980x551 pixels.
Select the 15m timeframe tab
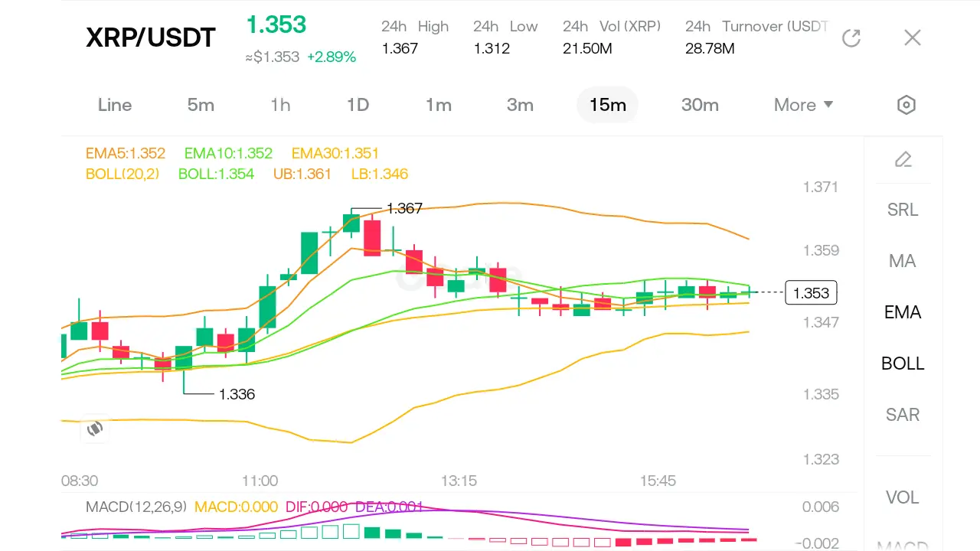coord(607,105)
